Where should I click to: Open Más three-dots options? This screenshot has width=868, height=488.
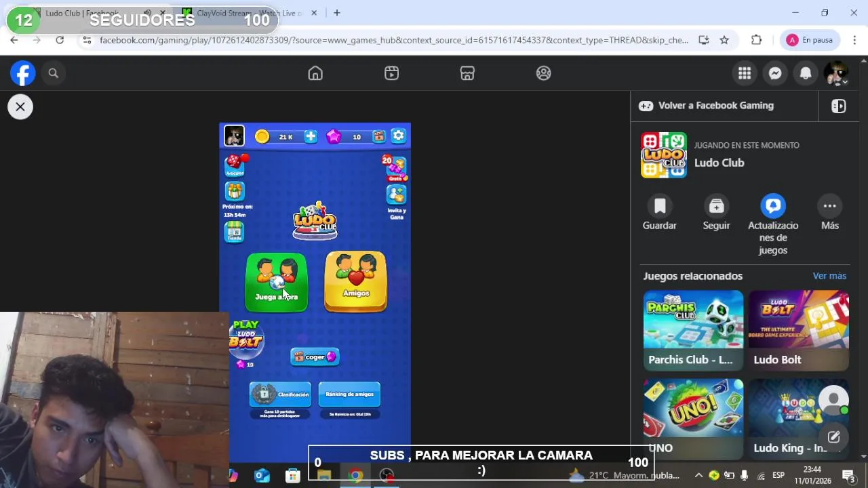coord(830,213)
